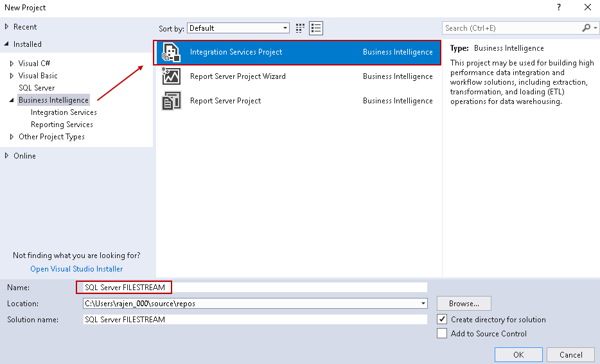Screen dimensions: 600x364
Task: Click the search magnifier icon
Action: tap(587, 28)
